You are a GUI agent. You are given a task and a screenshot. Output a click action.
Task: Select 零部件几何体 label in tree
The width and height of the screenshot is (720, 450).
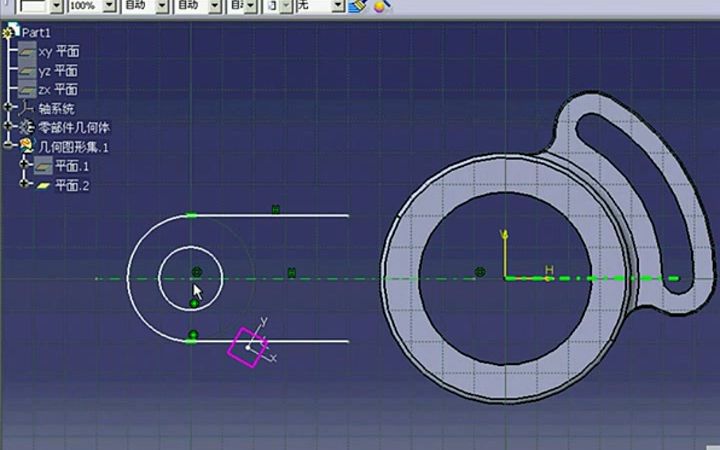pyautogui.click(x=74, y=128)
